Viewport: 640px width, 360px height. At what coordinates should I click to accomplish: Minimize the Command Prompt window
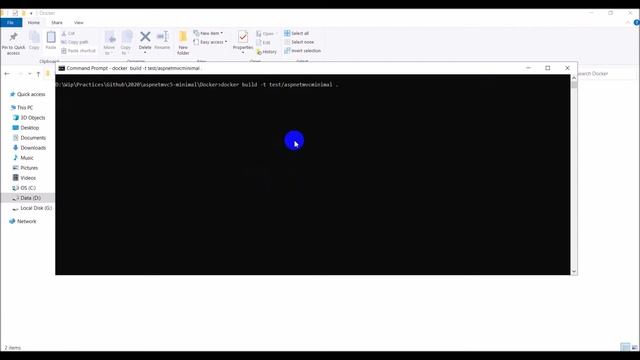(528, 68)
